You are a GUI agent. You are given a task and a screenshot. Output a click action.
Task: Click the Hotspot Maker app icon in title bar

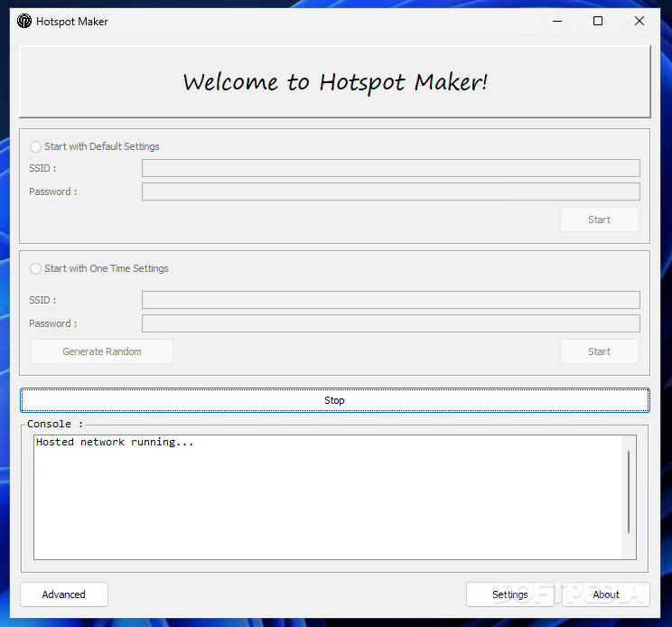[x=24, y=21]
